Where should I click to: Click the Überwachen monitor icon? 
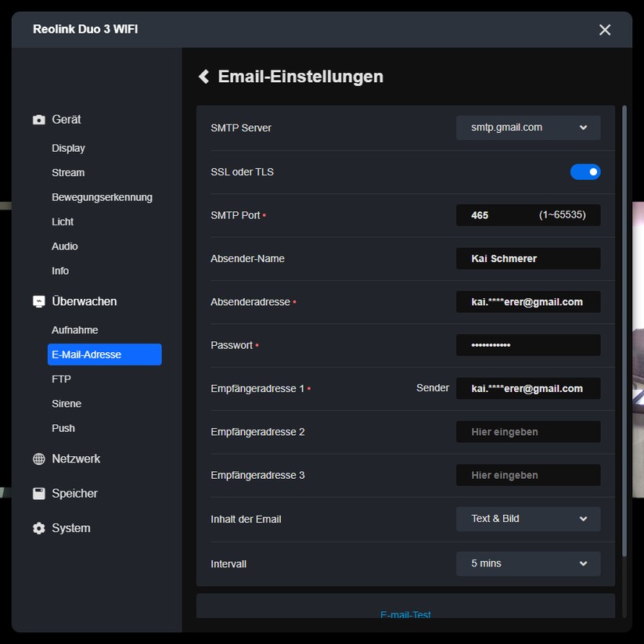coord(38,301)
